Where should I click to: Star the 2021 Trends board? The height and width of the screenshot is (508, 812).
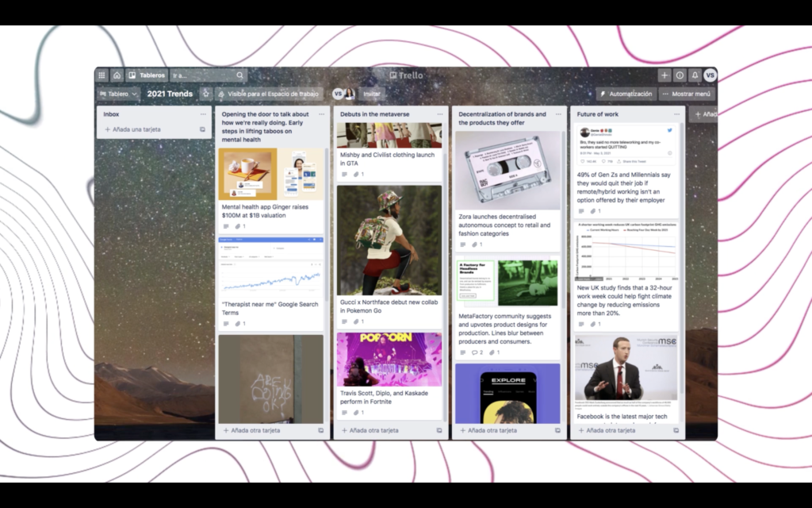coord(206,94)
